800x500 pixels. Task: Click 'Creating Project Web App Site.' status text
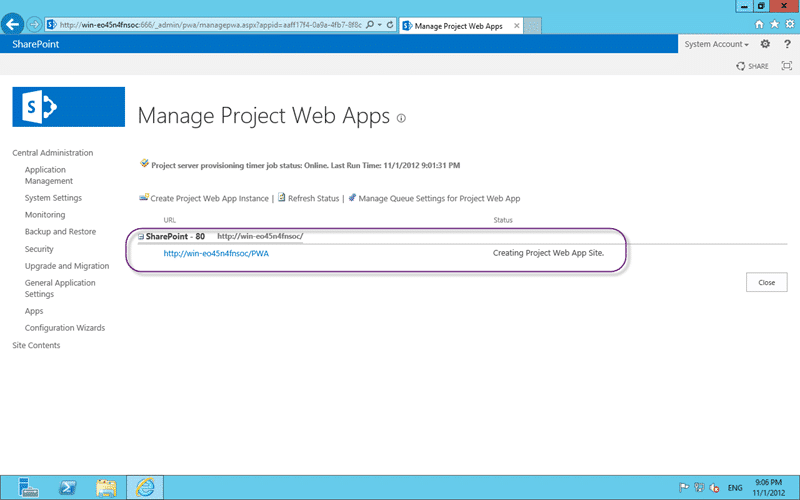point(548,253)
